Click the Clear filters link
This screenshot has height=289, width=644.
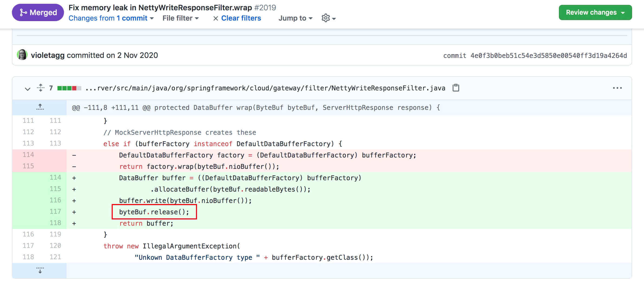[x=241, y=18]
